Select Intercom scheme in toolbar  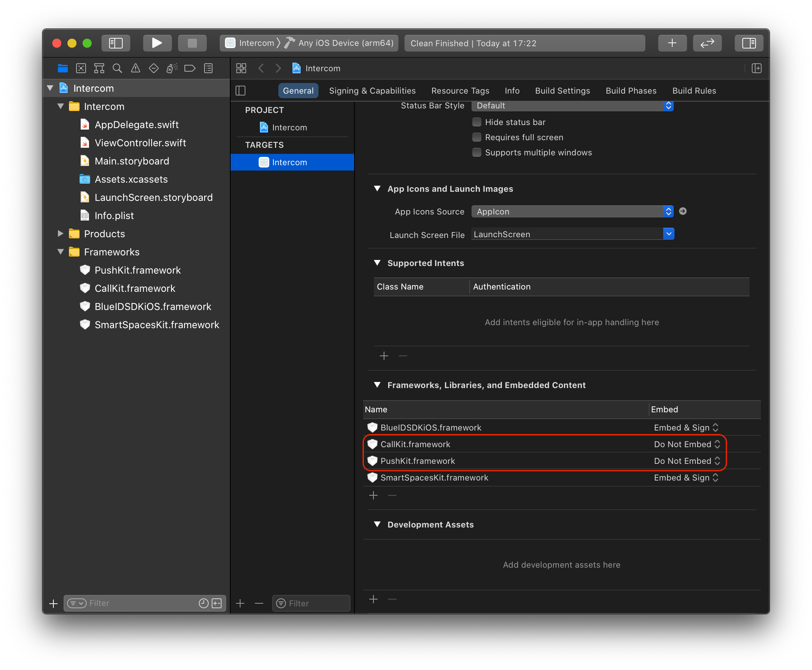tap(250, 43)
